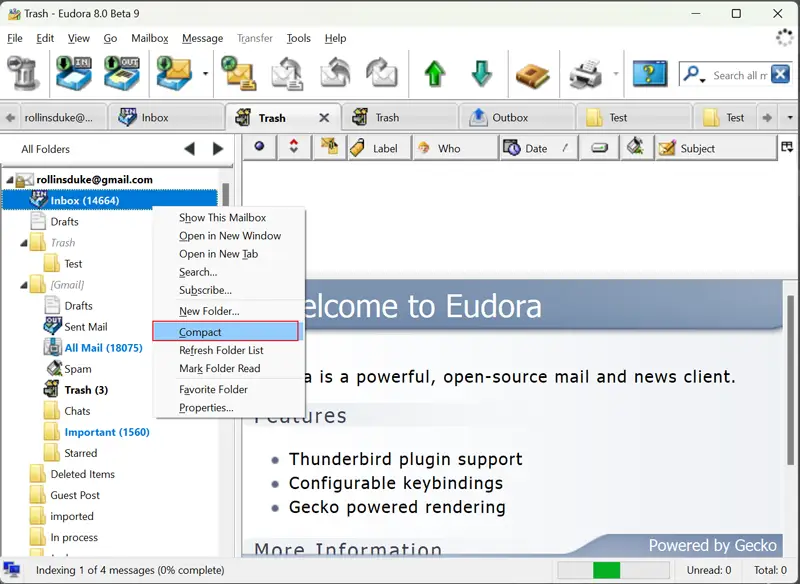Sort by the Label column header
Screen dimensions: 800x584
point(379,148)
